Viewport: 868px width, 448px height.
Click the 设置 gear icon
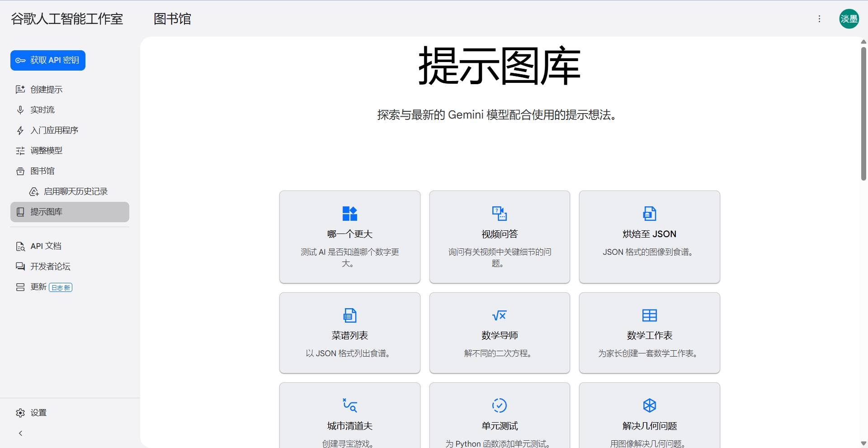20,413
